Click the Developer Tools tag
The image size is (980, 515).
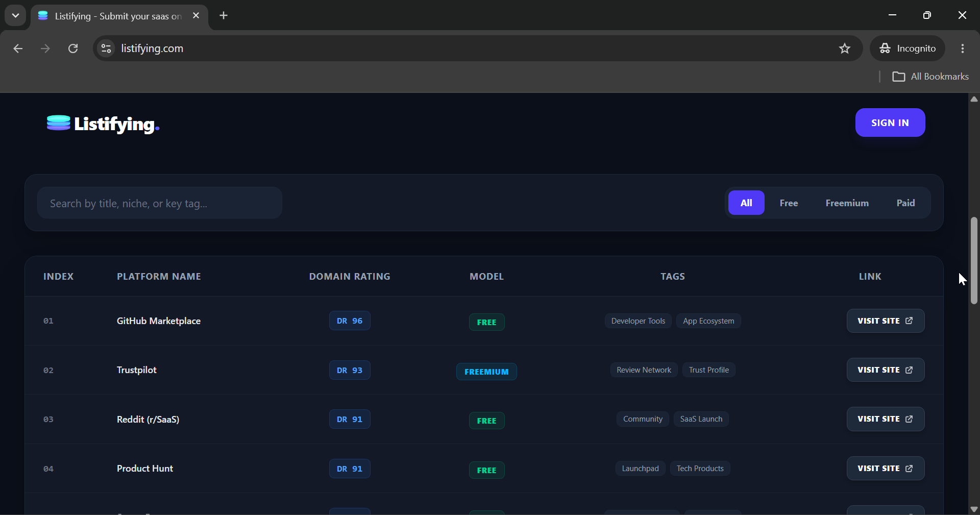(638, 321)
